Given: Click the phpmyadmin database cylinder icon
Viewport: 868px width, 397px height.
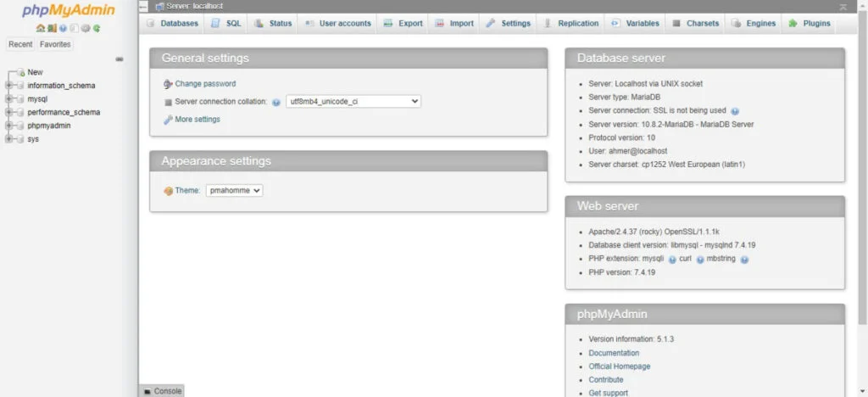Looking at the screenshot, I should (x=21, y=126).
